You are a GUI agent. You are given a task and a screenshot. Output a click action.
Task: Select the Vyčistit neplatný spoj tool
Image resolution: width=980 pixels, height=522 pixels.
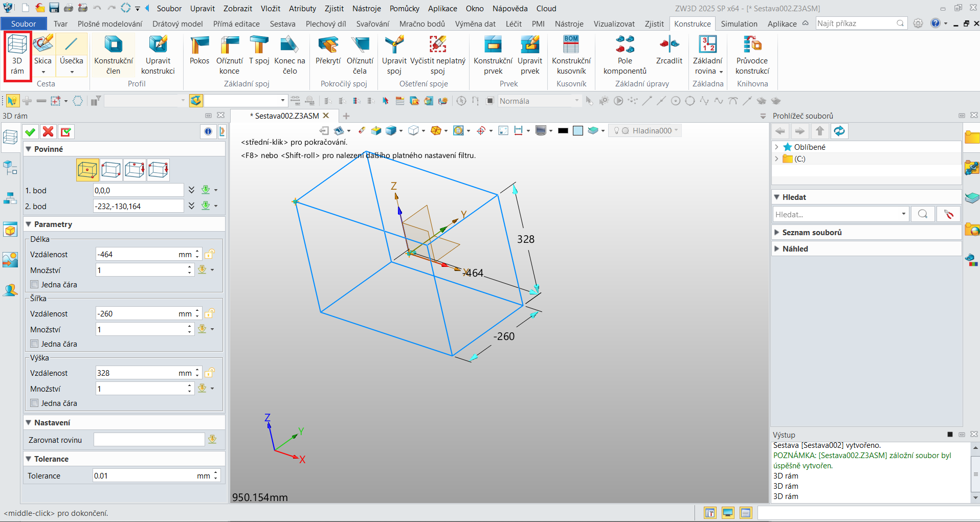tap(438, 55)
